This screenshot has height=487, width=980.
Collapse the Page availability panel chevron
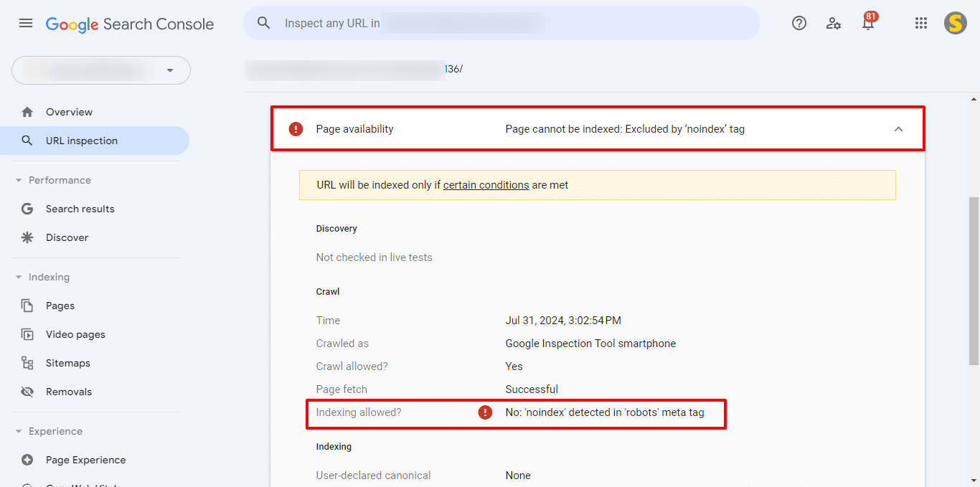pos(898,129)
